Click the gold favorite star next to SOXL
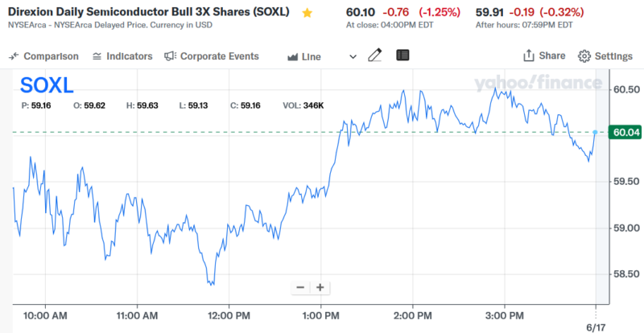Screen dimensions: 644x333 coord(307,13)
